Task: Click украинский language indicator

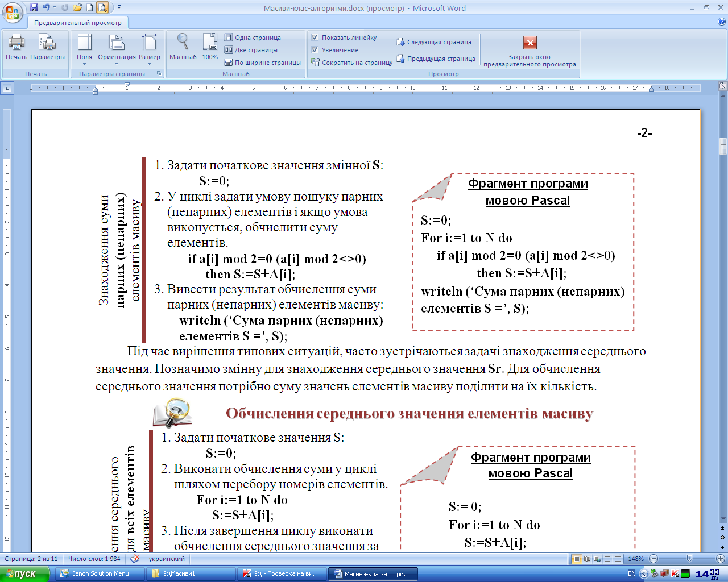Action: click(x=167, y=559)
